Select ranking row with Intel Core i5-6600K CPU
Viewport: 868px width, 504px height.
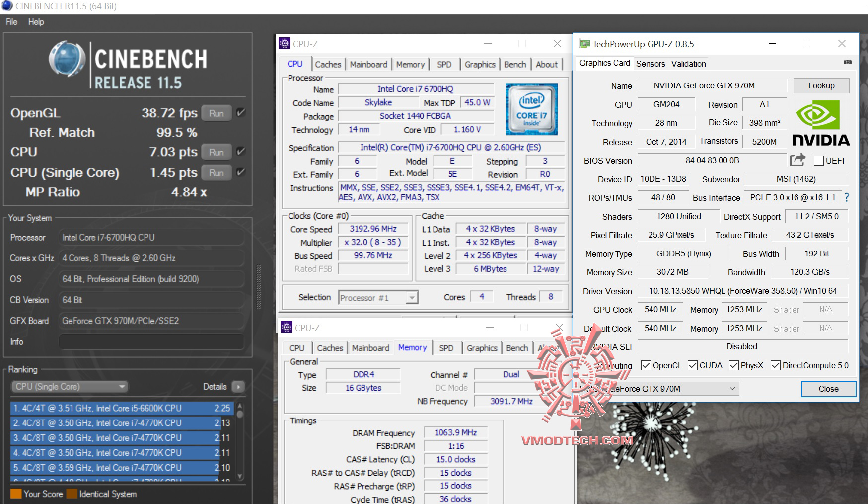[122, 408]
